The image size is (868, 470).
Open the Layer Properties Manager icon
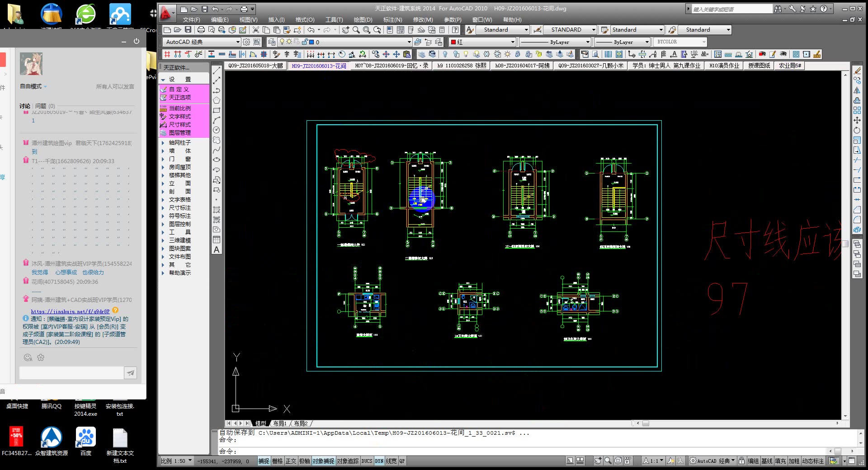point(272,42)
